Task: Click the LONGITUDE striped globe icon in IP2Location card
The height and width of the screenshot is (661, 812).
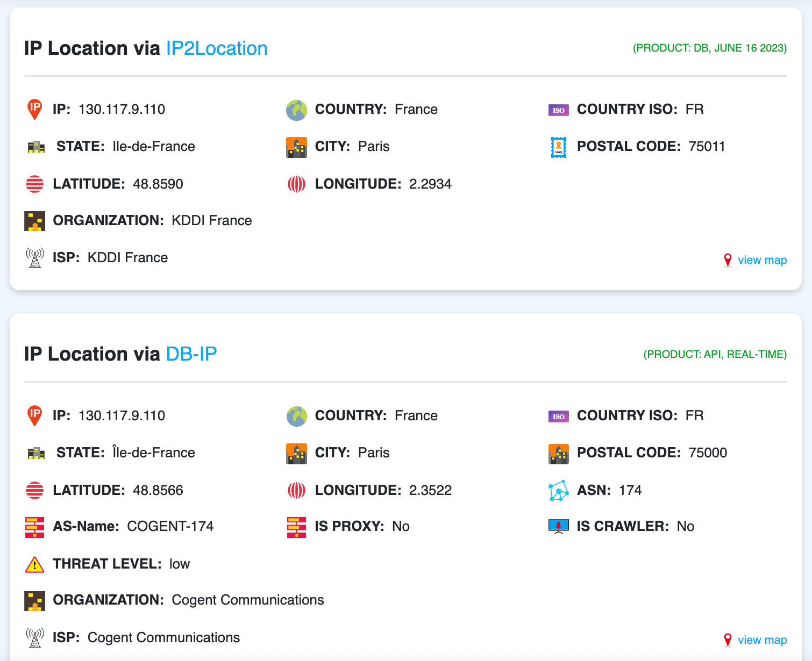Action: coord(296,184)
